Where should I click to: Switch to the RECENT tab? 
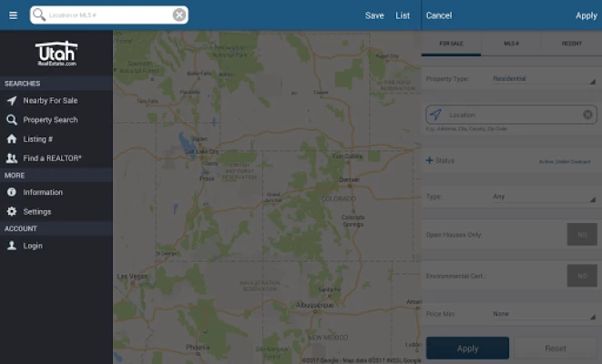[572, 44]
